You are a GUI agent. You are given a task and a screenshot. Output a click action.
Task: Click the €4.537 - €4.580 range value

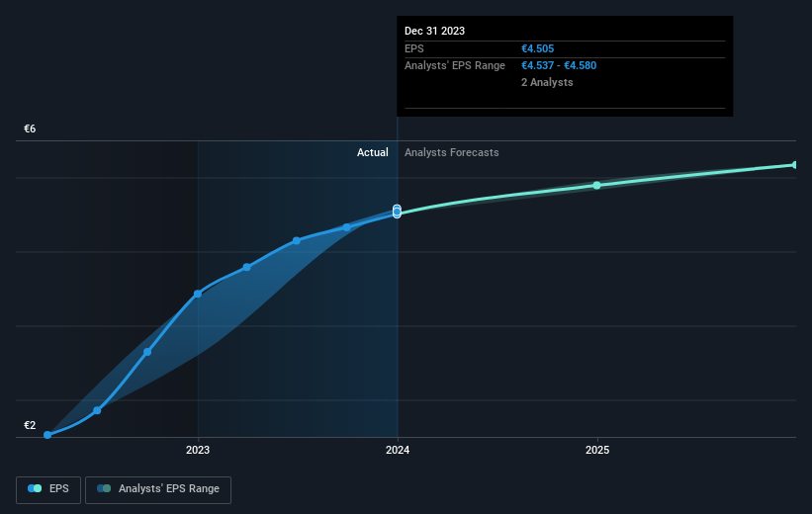[559, 66]
